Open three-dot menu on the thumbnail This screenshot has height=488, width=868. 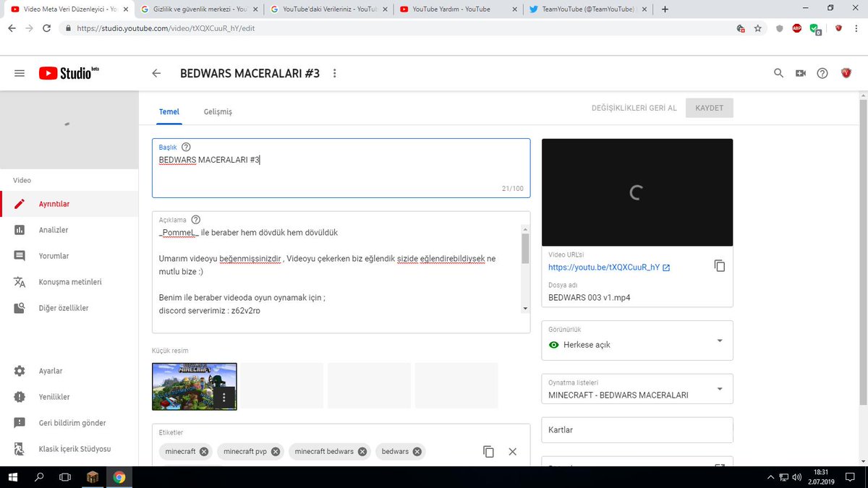pyautogui.click(x=224, y=397)
